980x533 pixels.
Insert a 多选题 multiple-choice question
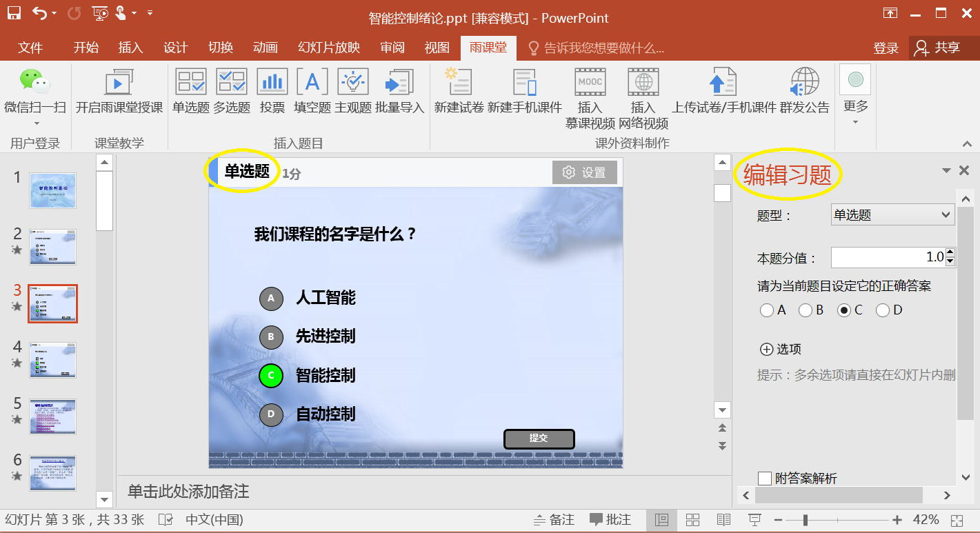coord(232,90)
